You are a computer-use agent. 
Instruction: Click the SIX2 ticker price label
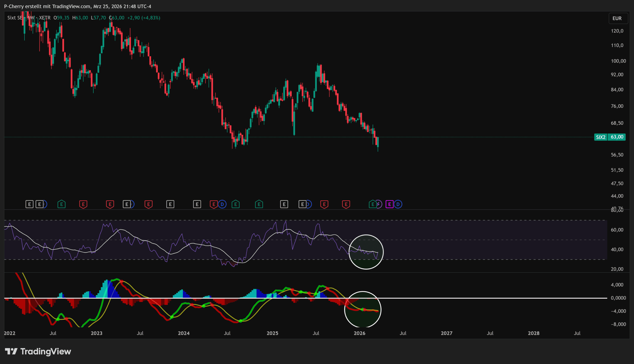[601, 137]
